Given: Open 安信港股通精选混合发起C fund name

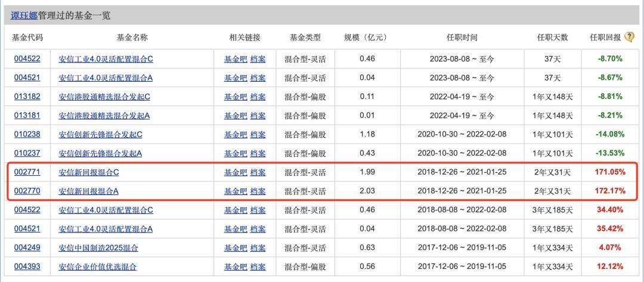Looking at the screenshot, I should (x=104, y=97).
